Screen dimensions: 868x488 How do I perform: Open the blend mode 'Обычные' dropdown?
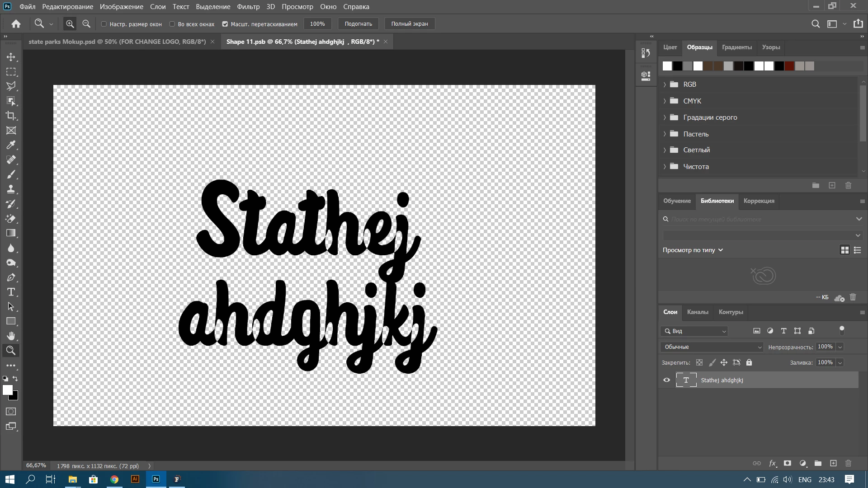(x=711, y=347)
